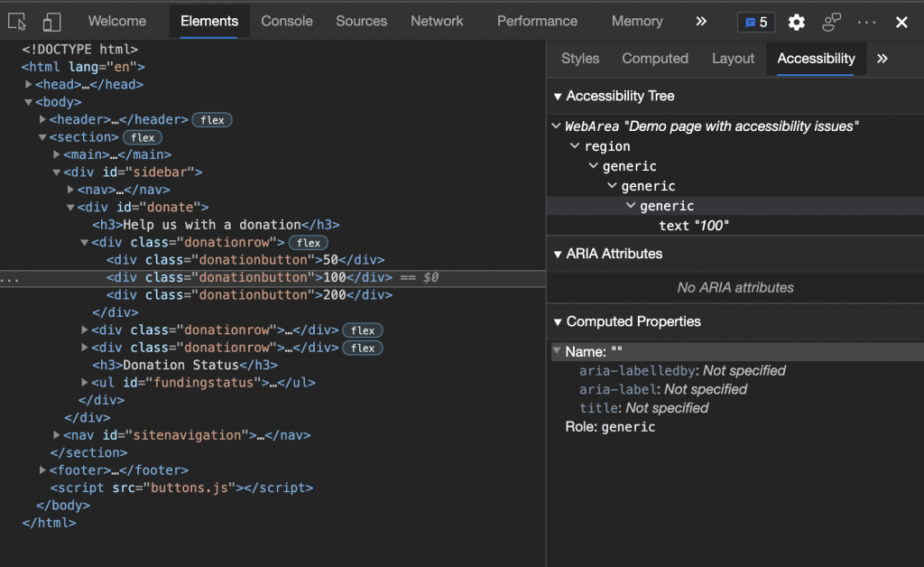Activate the inspect element picker icon
The height and width of the screenshot is (567, 924).
(x=17, y=22)
